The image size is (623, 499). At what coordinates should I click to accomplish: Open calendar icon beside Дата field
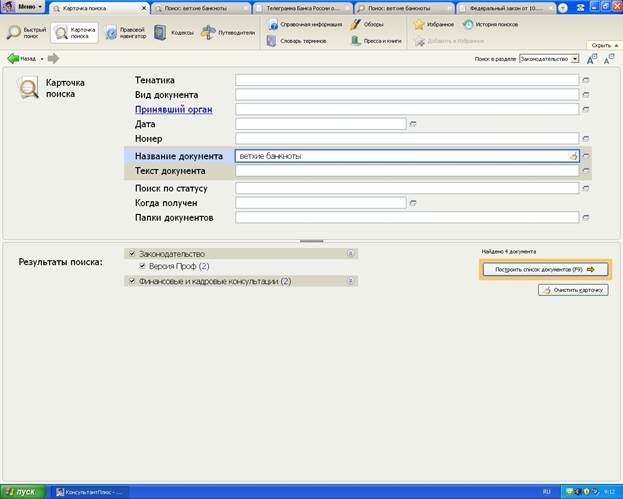coord(413,124)
